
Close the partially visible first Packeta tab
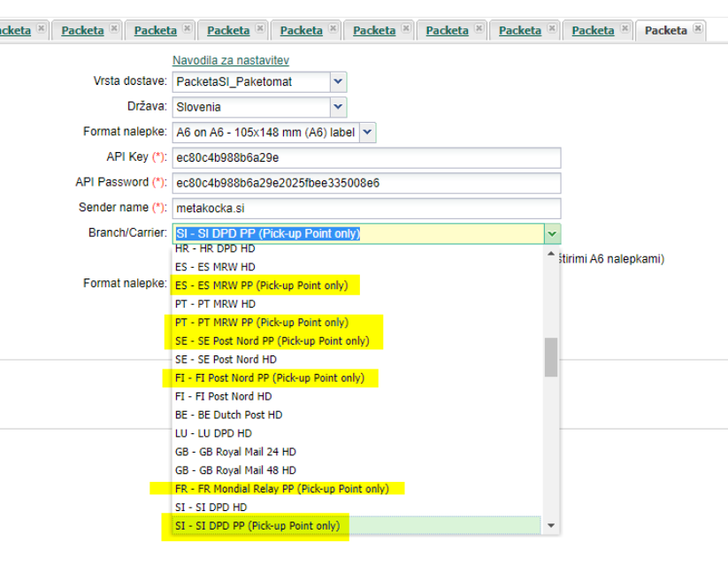[42, 28]
